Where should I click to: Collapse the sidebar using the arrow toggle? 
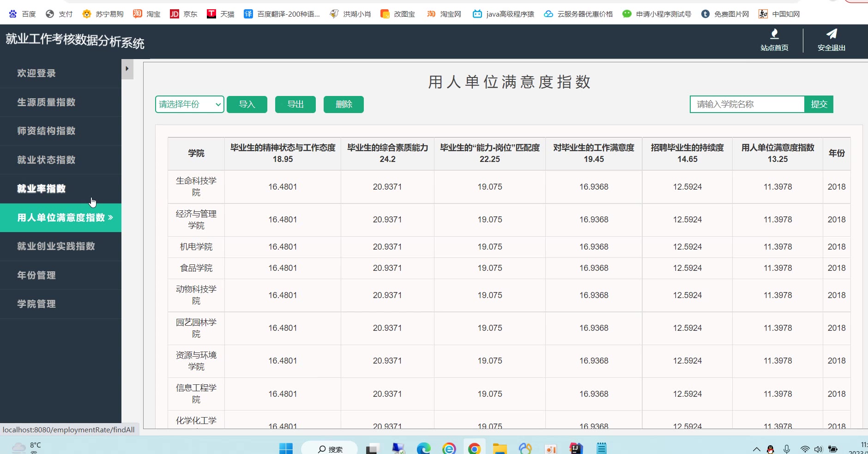pos(127,69)
